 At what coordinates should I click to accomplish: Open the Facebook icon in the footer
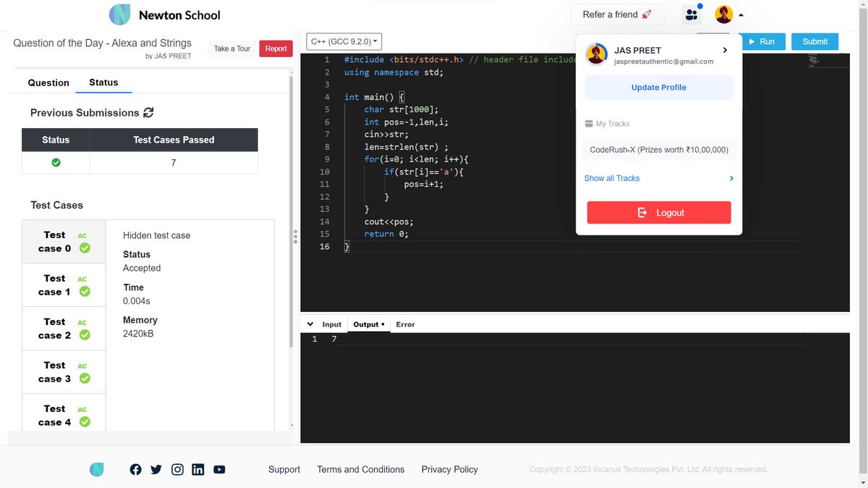point(135,469)
